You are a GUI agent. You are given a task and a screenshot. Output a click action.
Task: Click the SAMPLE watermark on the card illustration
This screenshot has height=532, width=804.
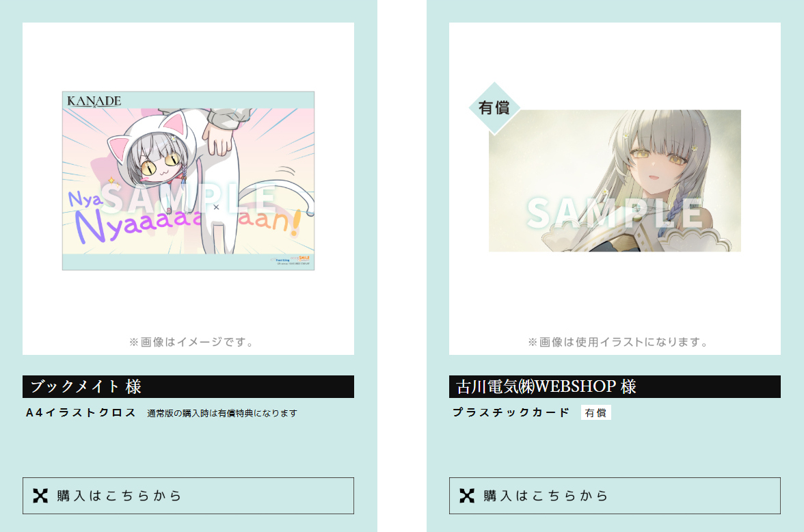(615, 213)
